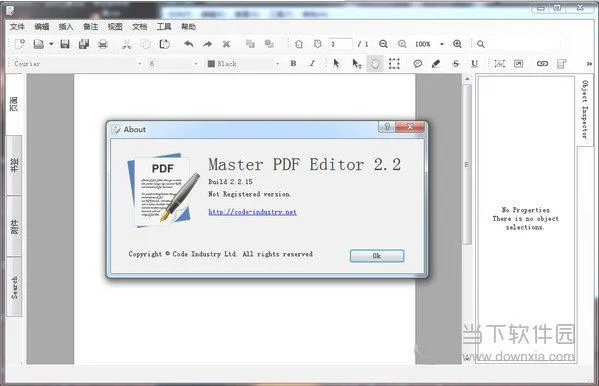Click the Add comment bubble icon

pyautogui.click(x=418, y=63)
